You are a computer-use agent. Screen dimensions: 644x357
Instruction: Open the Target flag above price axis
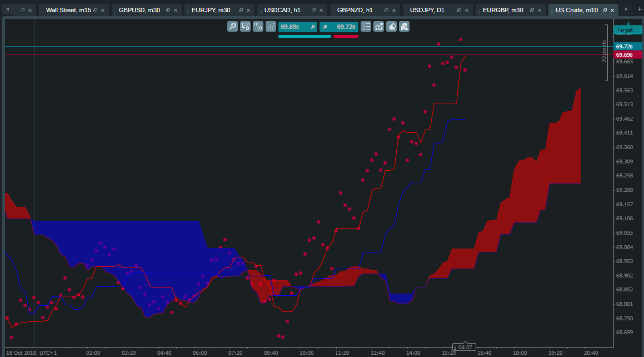click(627, 29)
